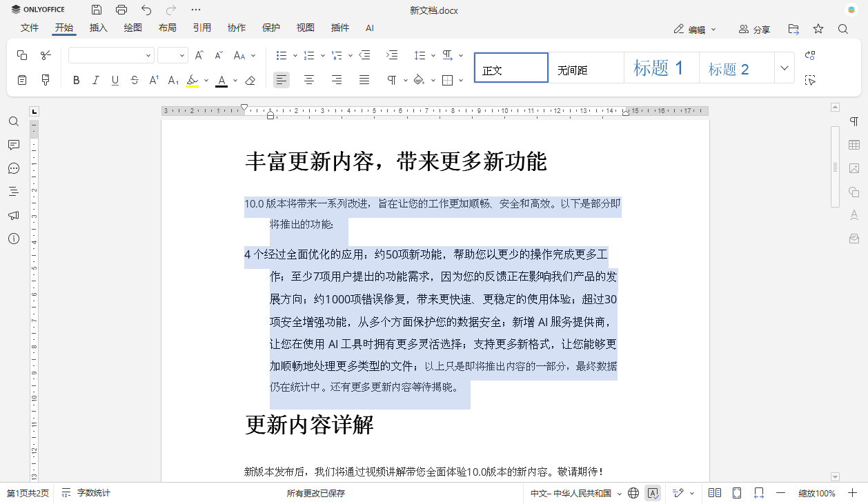Switch to the 引用 tab
The height and width of the screenshot is (504, 868).
[202, 28]
